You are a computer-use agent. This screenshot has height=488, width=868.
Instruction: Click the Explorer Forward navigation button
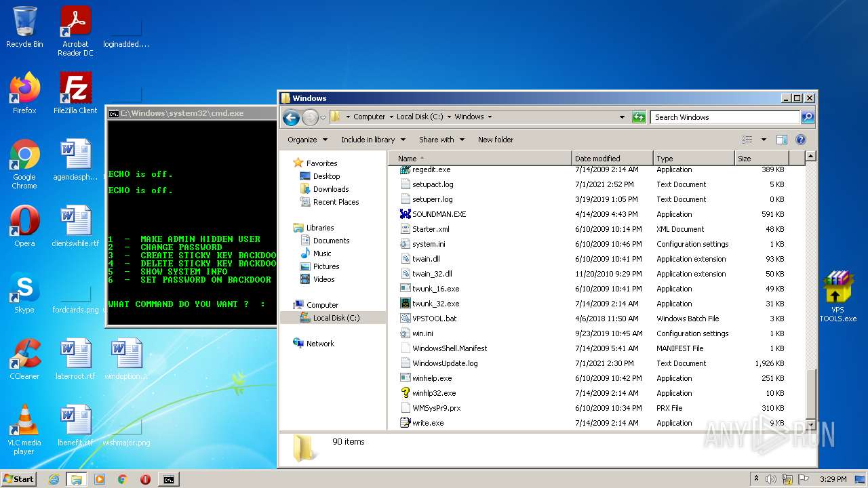point(310,117)
